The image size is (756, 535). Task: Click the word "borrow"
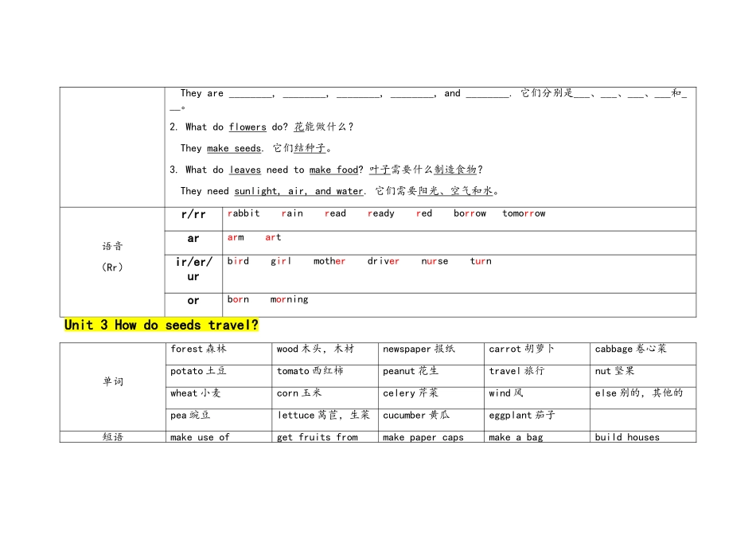click(x=470, y=213)
